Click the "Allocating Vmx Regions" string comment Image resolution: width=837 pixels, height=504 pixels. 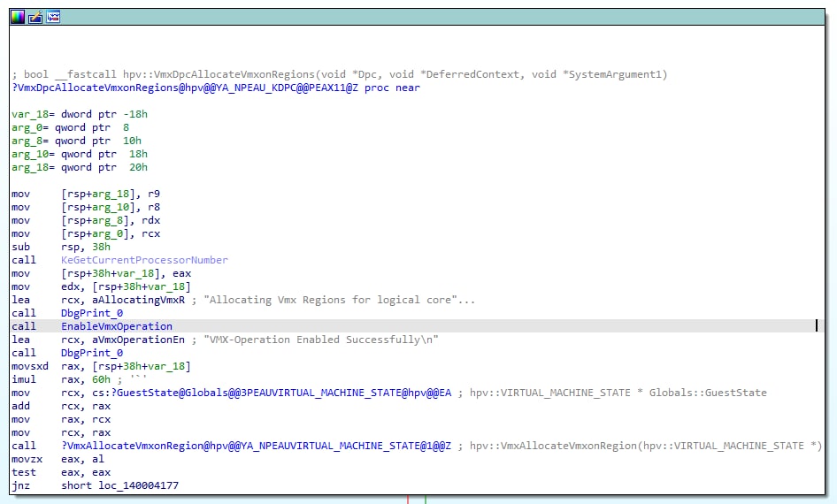(334, 300)
